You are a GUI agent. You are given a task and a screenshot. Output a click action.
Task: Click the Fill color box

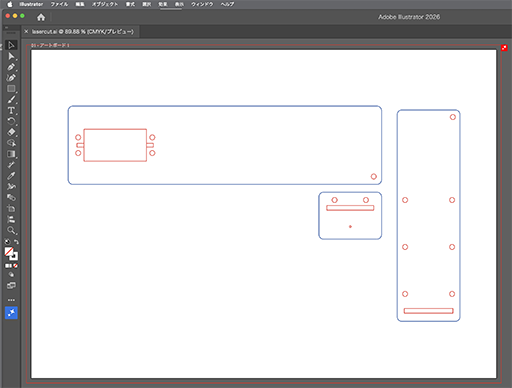[9, 251]
